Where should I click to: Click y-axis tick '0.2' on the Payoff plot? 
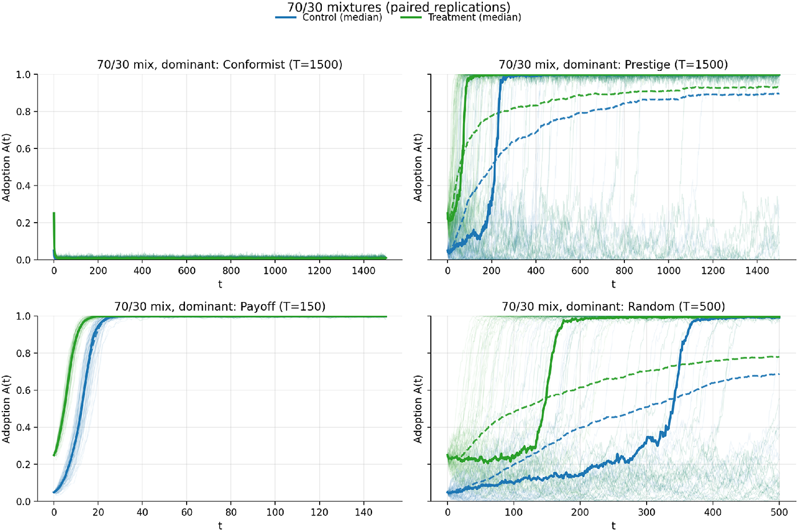pos(23,465)
